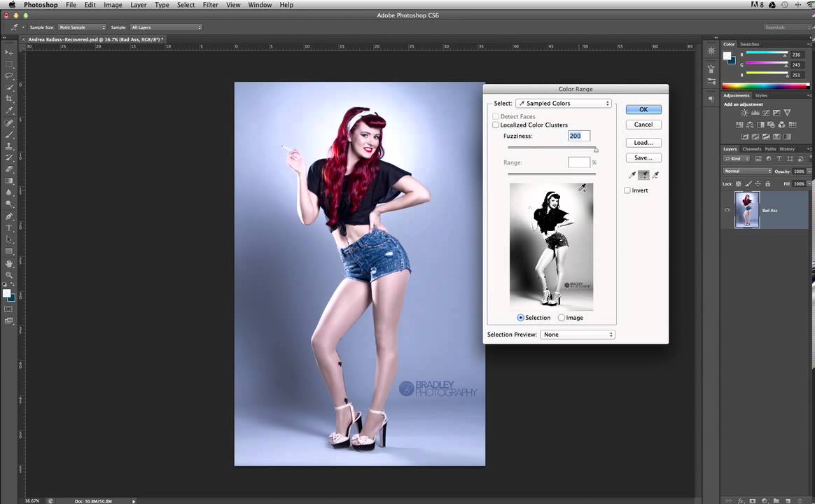Select the Lasso tool

(x=9, y=75)
